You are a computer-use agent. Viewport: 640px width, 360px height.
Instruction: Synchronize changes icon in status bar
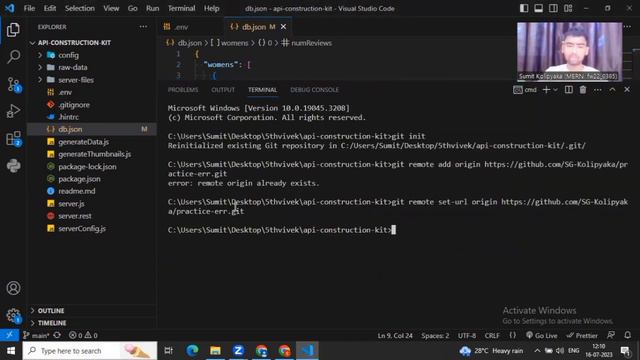(x=57, y=335)
